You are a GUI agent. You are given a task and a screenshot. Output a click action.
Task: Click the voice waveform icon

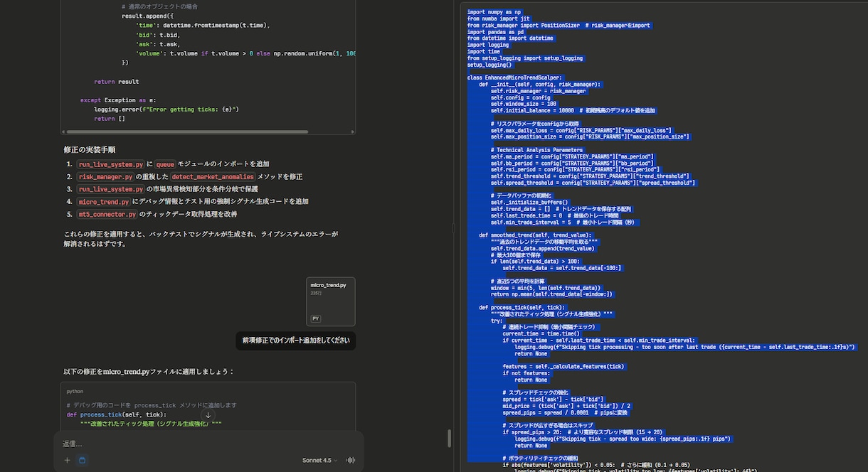coord(351,460)
